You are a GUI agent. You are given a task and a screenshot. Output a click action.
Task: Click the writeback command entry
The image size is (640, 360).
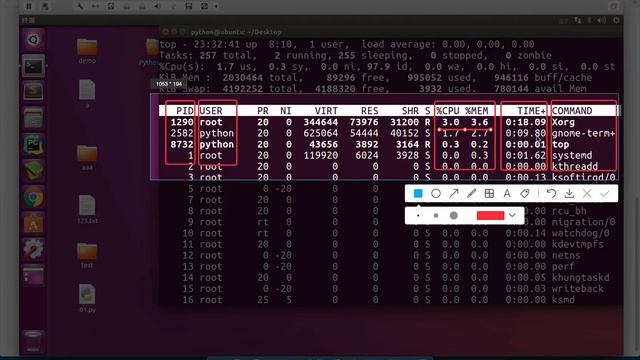click(x=578, y=289)
